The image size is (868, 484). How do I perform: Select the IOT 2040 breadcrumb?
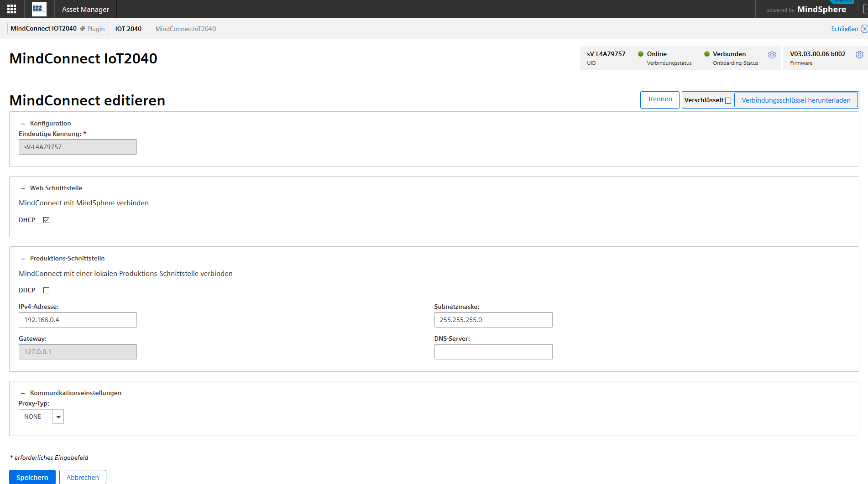128,29
